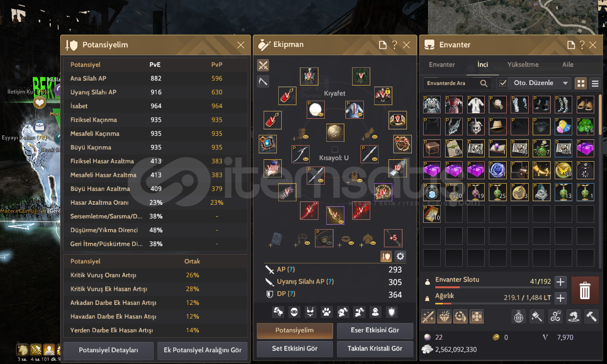Click the crossed swords icon in Ekipman panel
Image resolution: width=607 pixels, height=364 pixels.
263,65
